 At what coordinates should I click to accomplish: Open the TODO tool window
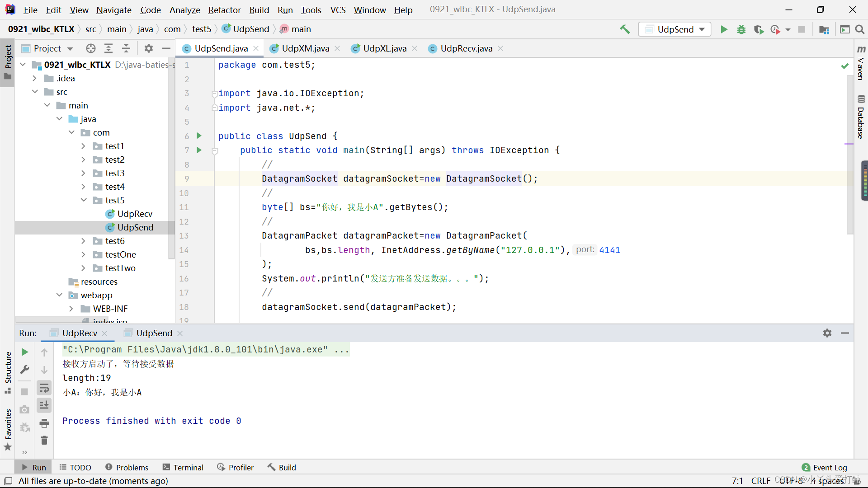[75, 467]
